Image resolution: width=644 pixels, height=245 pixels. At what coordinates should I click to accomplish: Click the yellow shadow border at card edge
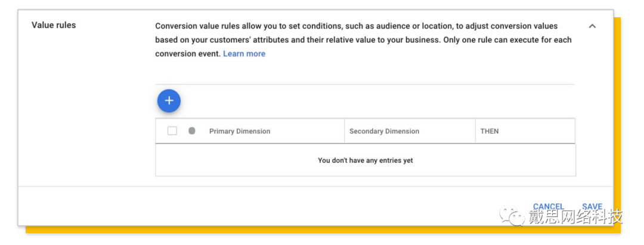pos(617,119)
